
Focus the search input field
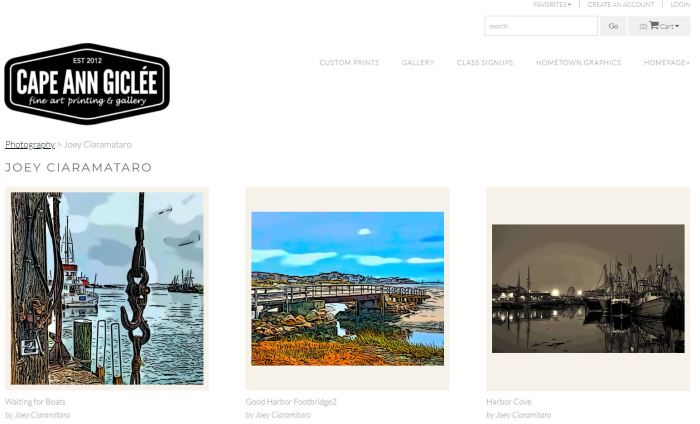click(541, 26)
